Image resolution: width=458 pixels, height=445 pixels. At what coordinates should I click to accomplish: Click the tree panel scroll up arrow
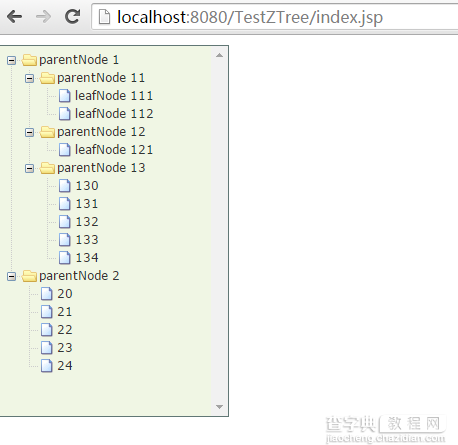219,55
